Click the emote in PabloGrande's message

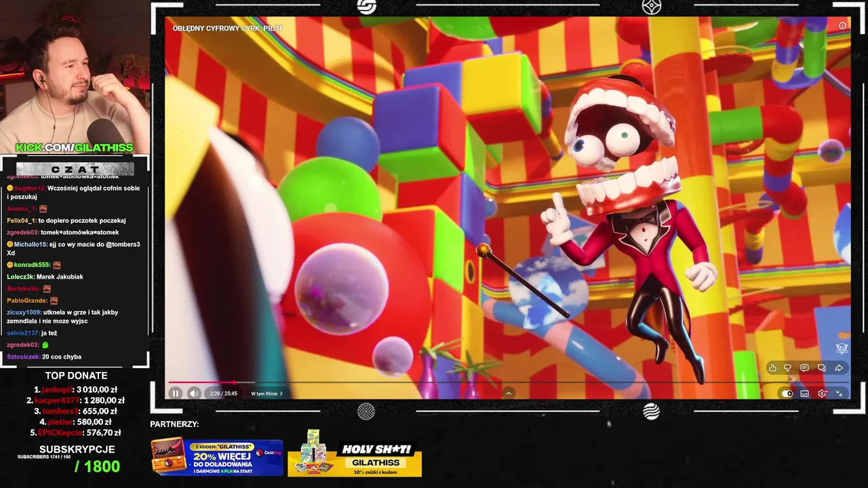54,300
